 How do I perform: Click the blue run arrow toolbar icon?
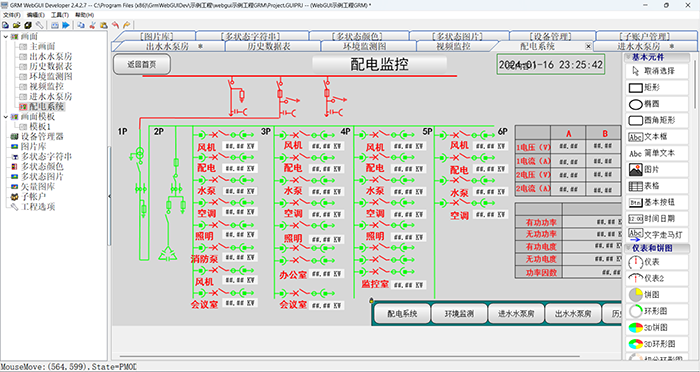coord(66,25)
